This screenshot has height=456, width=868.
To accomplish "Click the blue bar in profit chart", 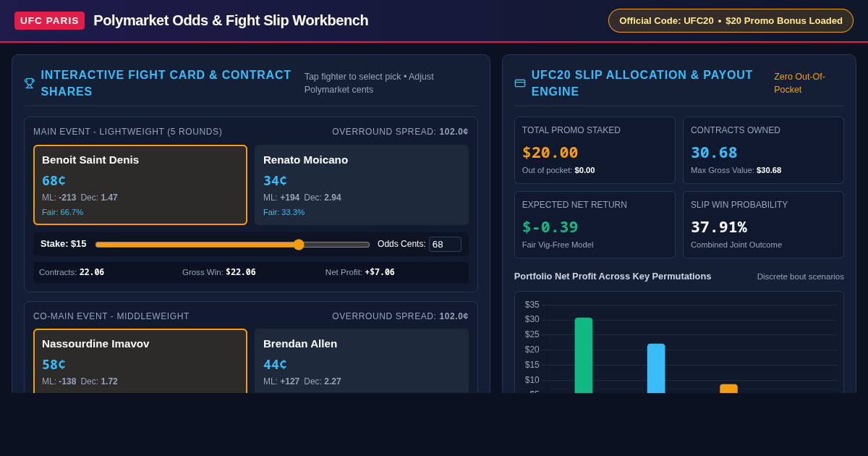I will tap(656, 368).
